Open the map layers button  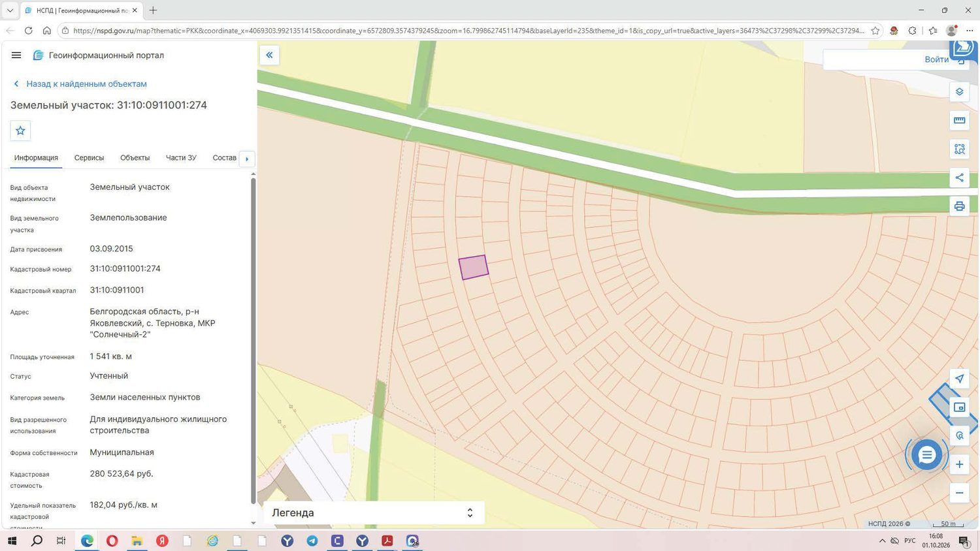(x=959, y=91)
